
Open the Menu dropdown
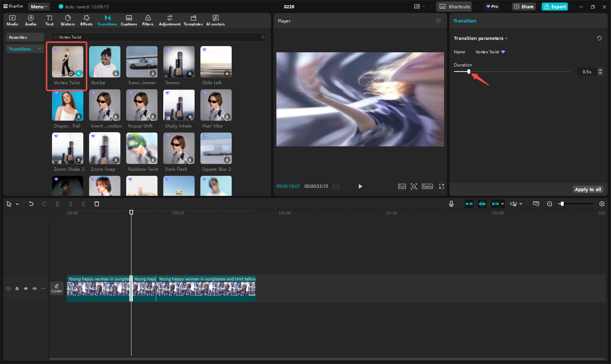point(39,7)
